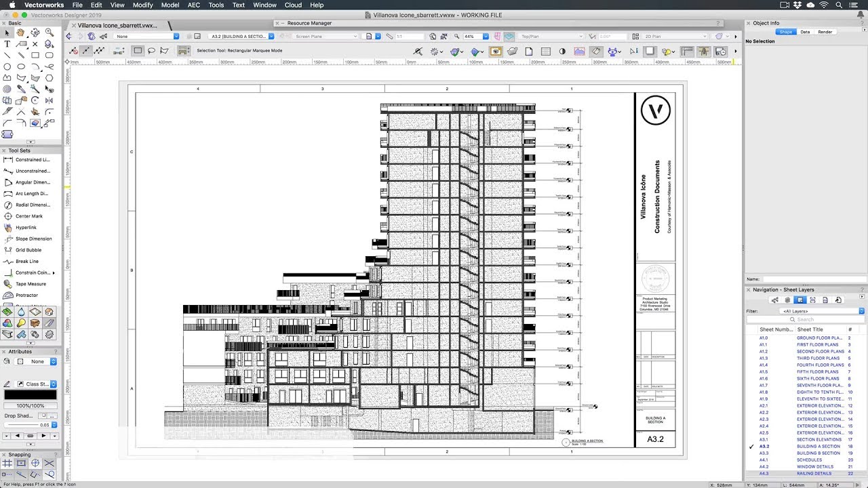Toggle Snap to Object in Snapping palette

tap(21, 463)
